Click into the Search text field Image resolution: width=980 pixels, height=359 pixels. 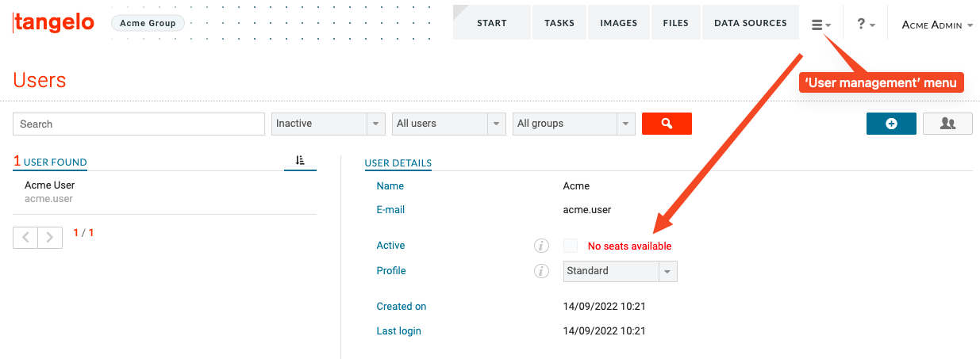pyautogui.click(x=139, y=124)
